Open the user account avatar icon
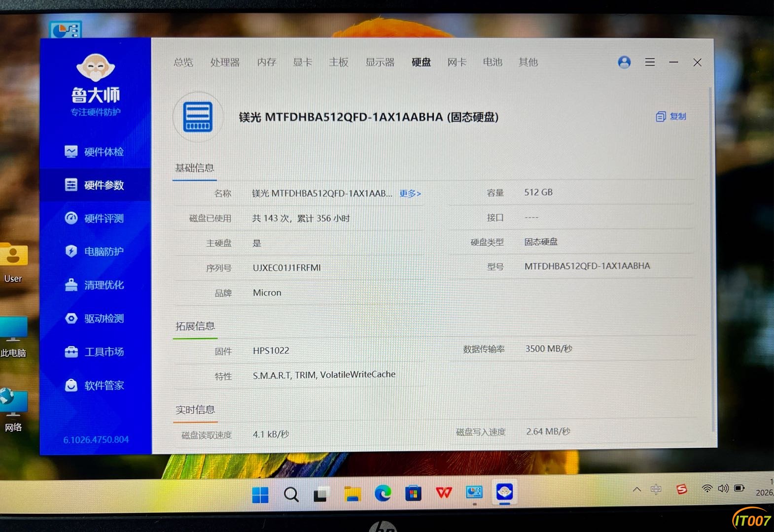Viewport: 774px width, 532px height. [624, 62]
